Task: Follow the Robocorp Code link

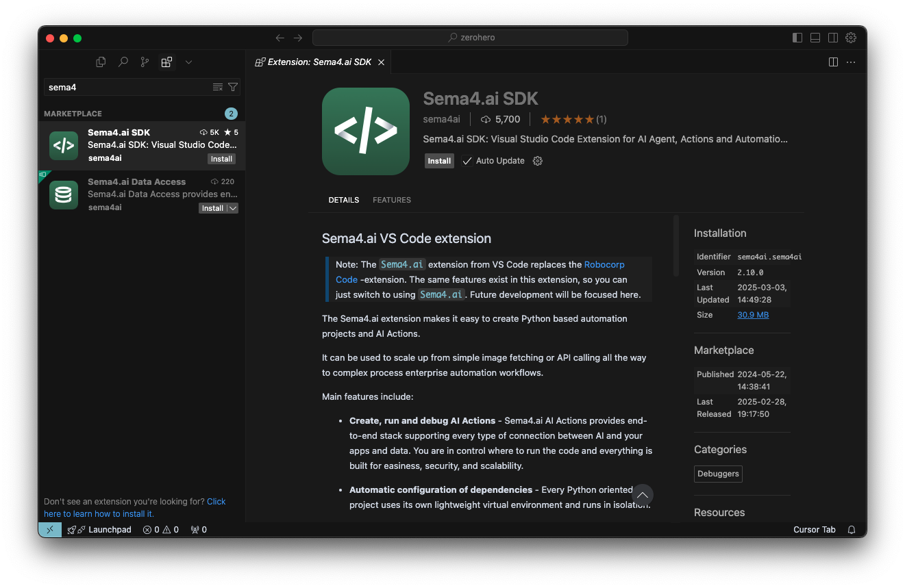Action: click(x=480, y=272)
